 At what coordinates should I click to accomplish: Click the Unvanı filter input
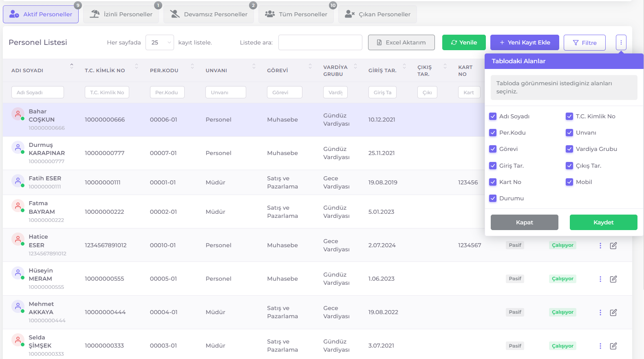(x=226, y=92)
